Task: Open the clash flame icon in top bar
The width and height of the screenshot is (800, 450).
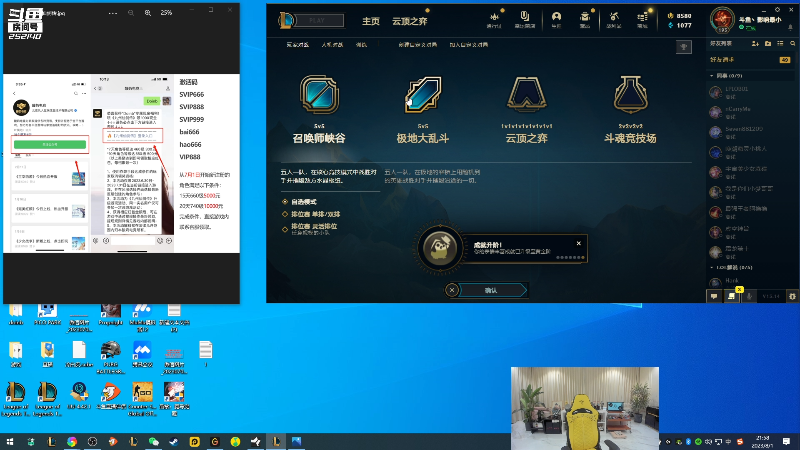Action: 494,19
